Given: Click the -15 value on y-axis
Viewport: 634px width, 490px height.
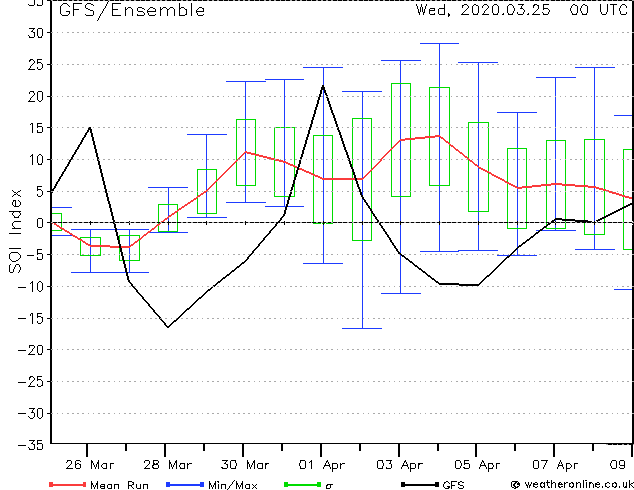Looking at the screenshot, I should click(x=31, y=318).
